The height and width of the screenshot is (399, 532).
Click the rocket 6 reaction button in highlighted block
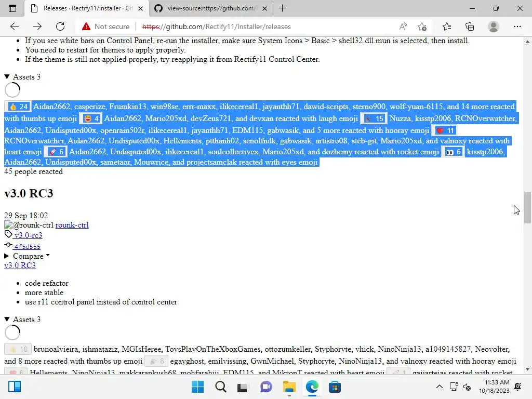coord(55,152)
